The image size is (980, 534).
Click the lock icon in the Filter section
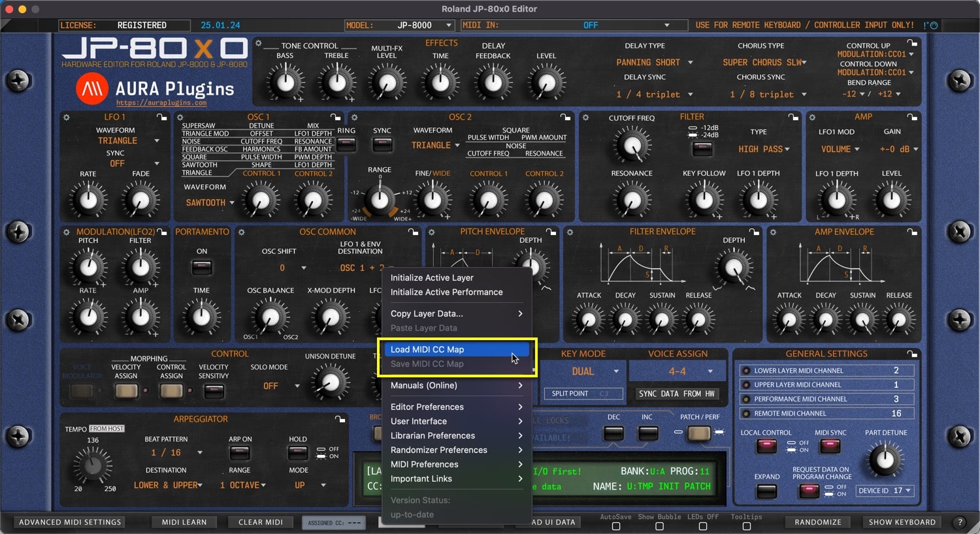pyautogui.click(x=793, y=118)
